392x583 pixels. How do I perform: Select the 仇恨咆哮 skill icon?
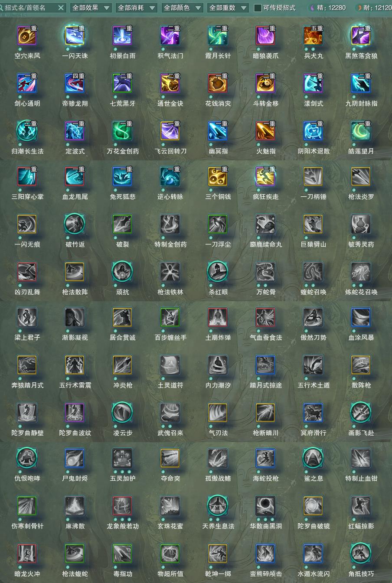tap(27, 459)
